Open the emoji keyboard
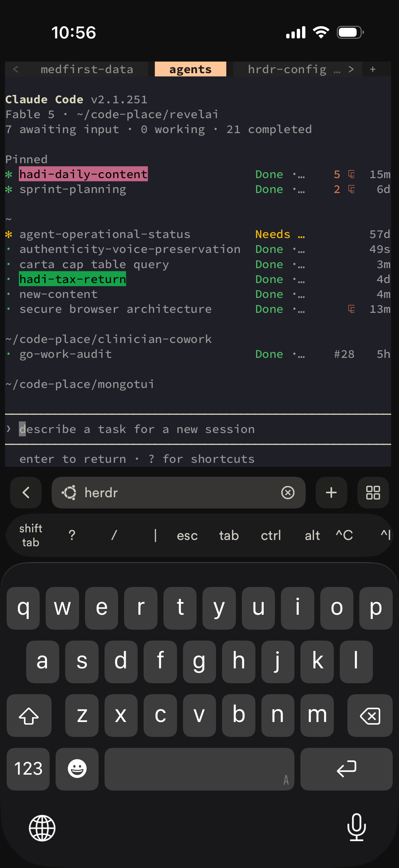The image size is (399, 868). click(x=77, y=769)
